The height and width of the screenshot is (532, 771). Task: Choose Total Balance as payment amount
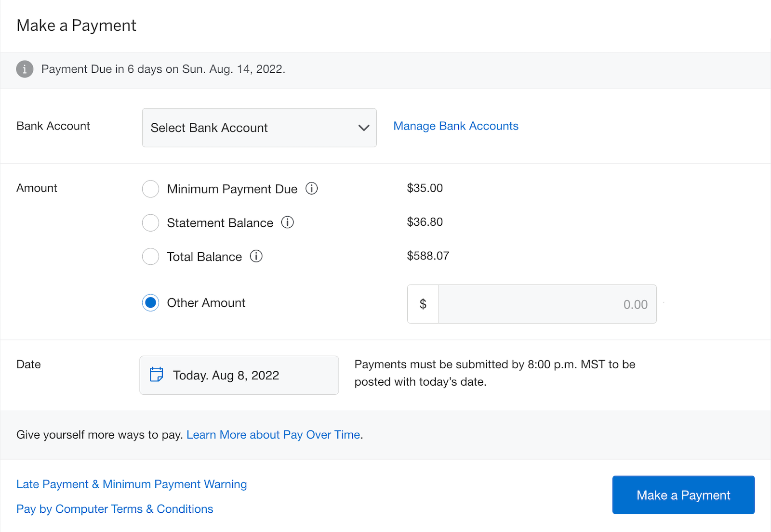tap(150, 257)
